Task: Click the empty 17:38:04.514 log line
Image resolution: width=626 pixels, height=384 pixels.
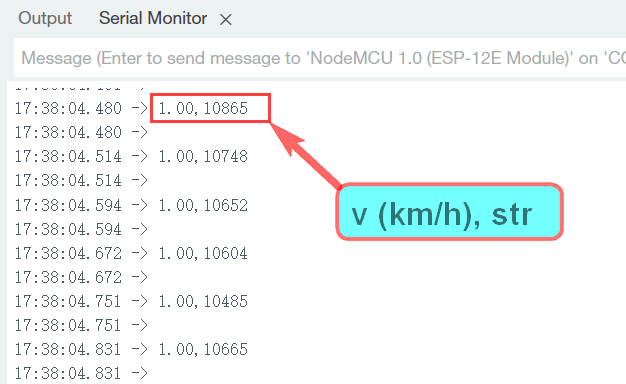Action: pyautogui.click(x=81, y=180)
